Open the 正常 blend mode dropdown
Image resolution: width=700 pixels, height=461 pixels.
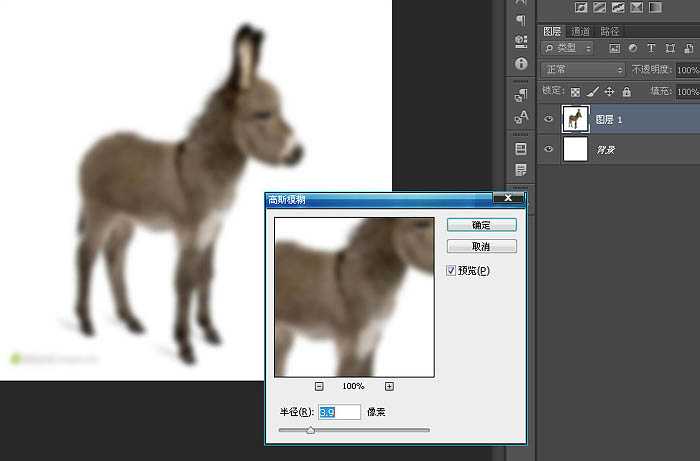pyautogui.click(x=583, y=70)
